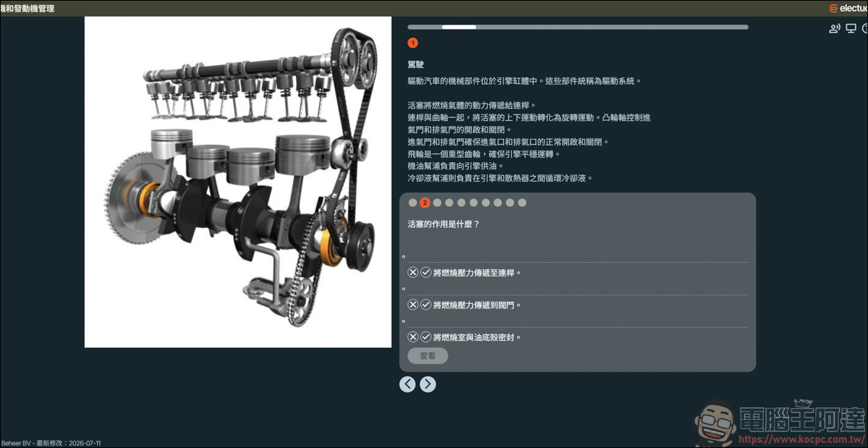This screenshot has height=448, width=868.
Task: Click the lesson progress bar at top
Action: tap(578, 27)
